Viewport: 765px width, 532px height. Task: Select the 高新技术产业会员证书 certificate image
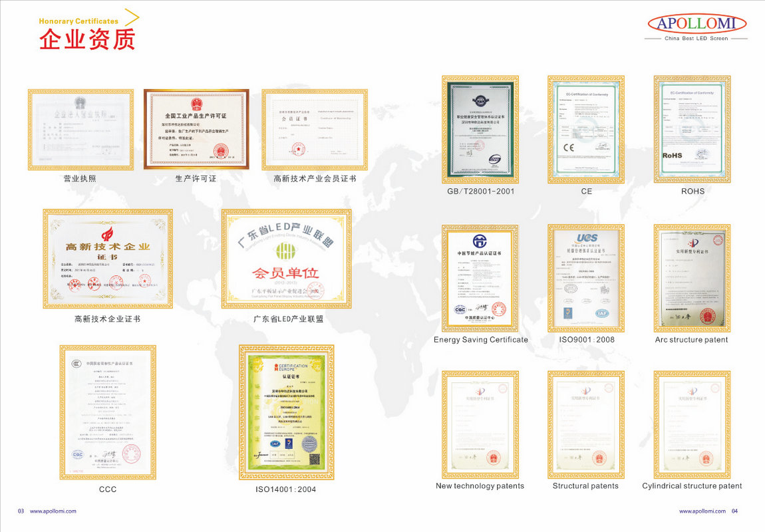point(315,130)
